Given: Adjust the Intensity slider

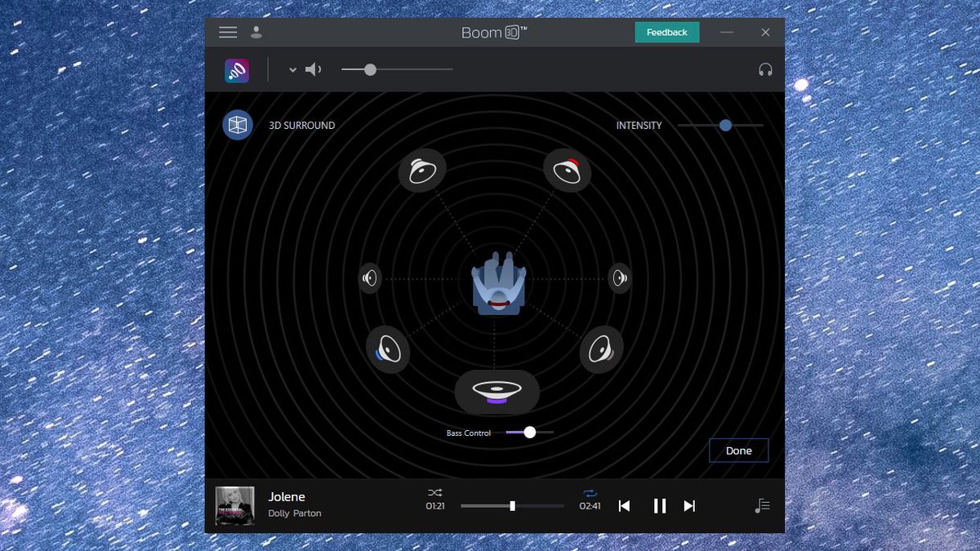Looking at the screenshot, I should pyautogui.click(x=725, y=126).
